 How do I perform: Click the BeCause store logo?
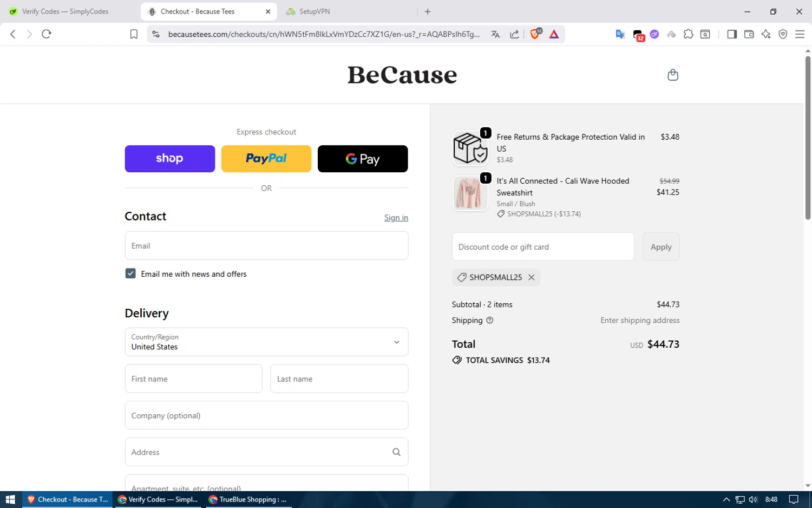[402, 75]
